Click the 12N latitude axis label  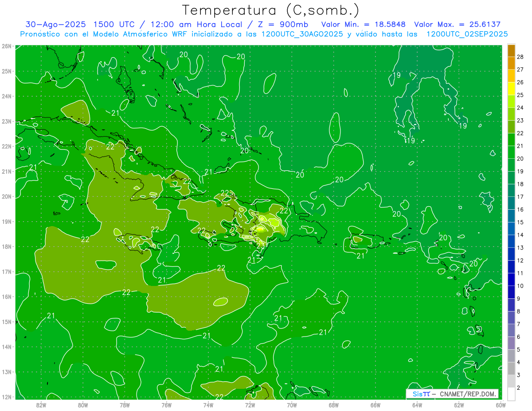(x=6, y=397)
